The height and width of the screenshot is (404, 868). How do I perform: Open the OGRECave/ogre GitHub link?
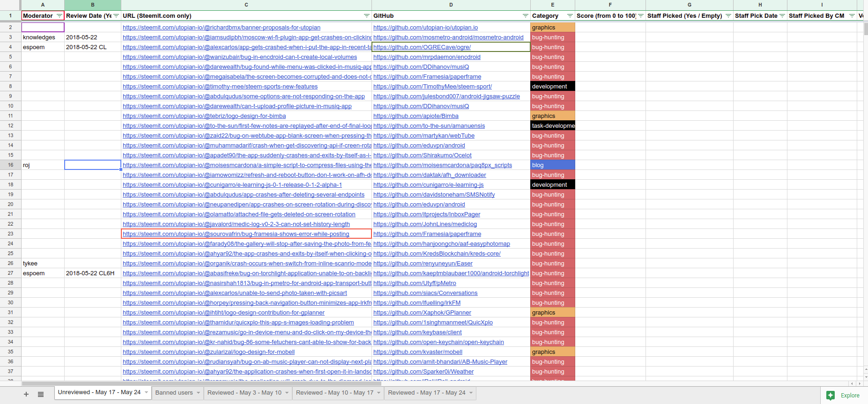click(422, 47)
